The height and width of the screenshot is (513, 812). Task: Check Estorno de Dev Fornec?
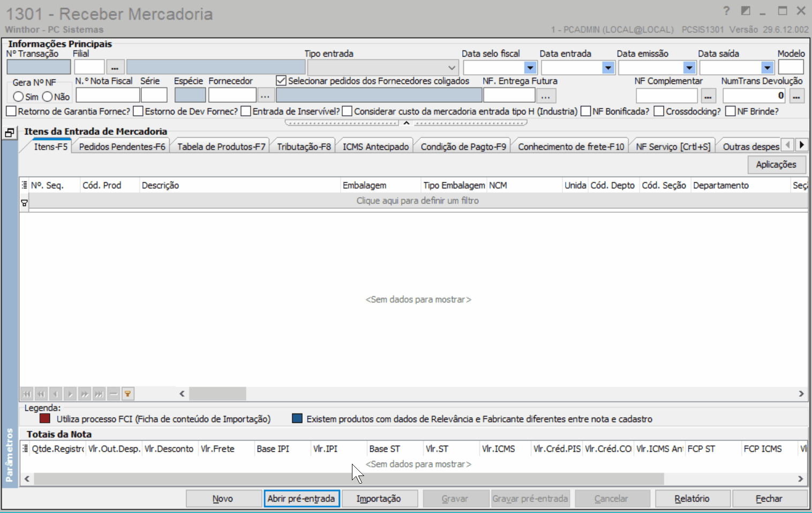[138, 111]
